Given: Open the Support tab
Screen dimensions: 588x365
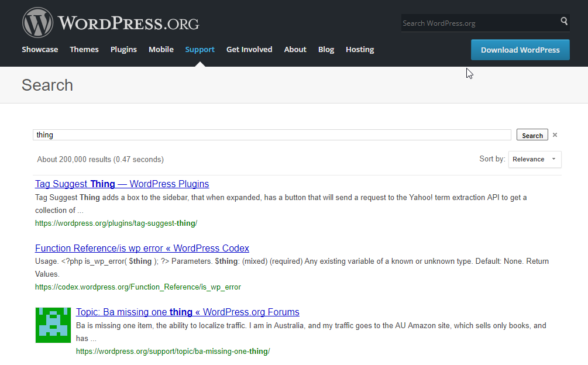Looking at the screenshot, I should point(200,50).
